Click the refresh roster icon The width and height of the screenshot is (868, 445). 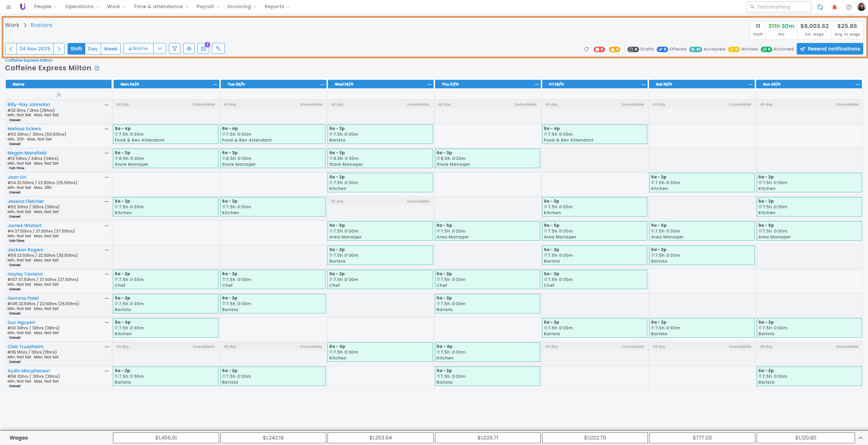click(x=586, y=49)
